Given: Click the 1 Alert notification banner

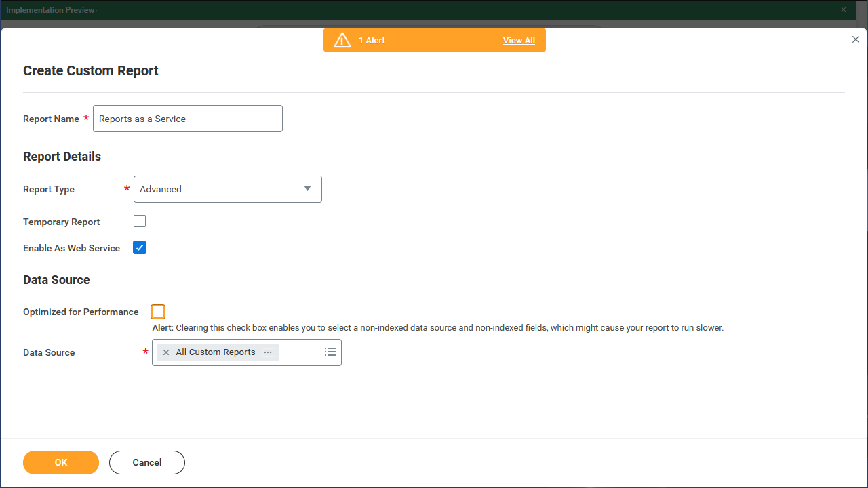Looking at the screenshot, I should pyautogui.click(x=434, y=39).
